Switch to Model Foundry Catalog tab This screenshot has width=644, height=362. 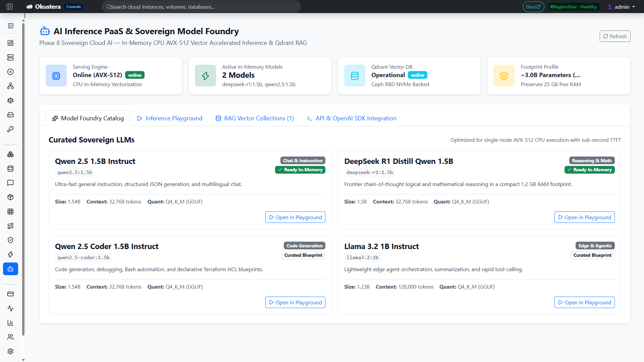coord(88,118)
